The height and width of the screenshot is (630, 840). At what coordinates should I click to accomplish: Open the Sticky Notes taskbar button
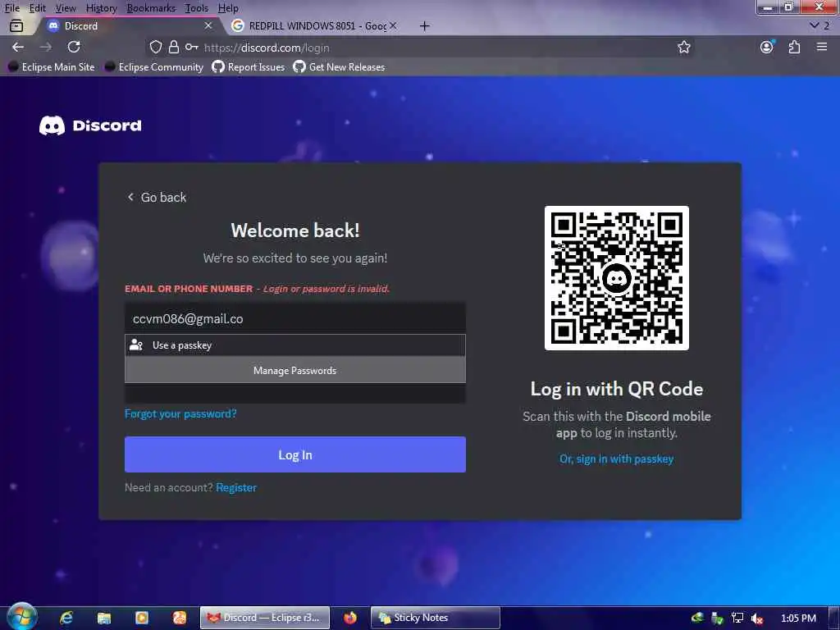(x=435, y=618)
